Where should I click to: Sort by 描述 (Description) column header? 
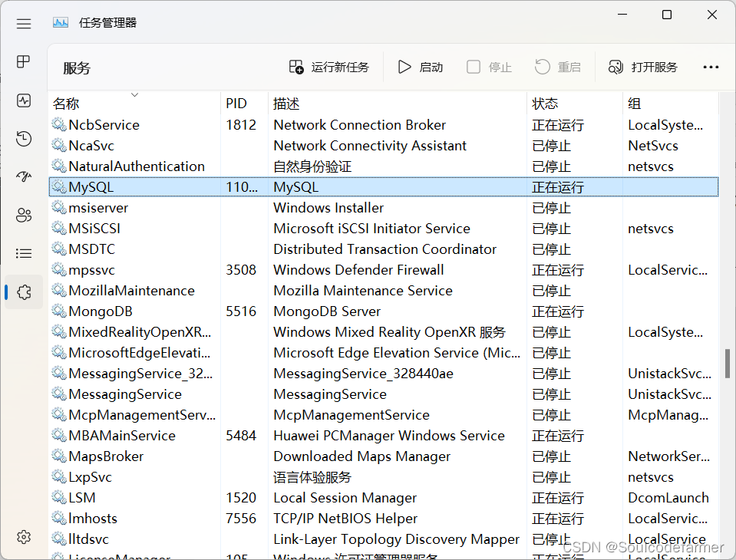[397, 103]
